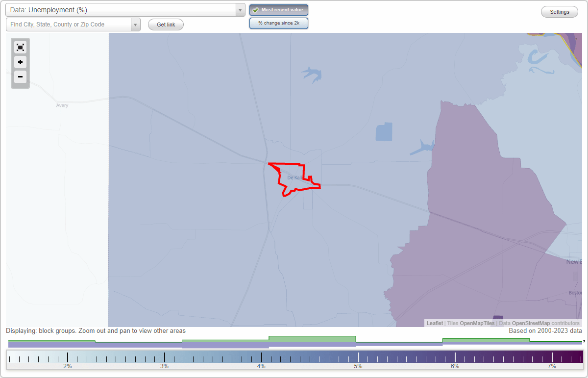Click the green checkmark on Most recent value
The height and width of the screenshot is (378, 588).
point(255,10)
